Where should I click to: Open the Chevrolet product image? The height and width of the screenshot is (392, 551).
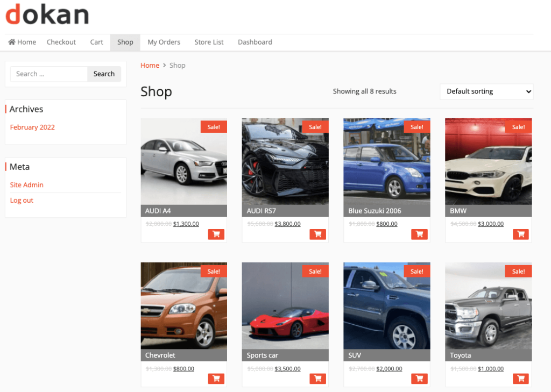click(184, 305)
